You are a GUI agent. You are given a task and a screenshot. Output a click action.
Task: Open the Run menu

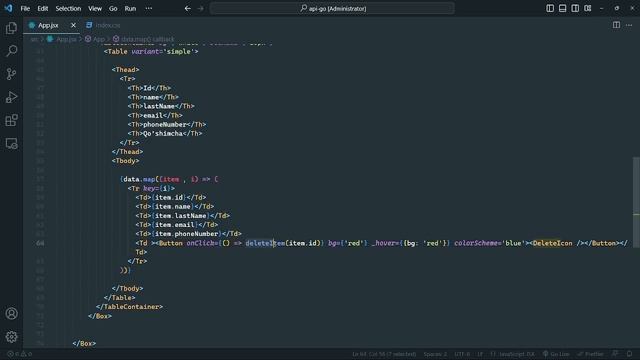[x=130, y=9]
